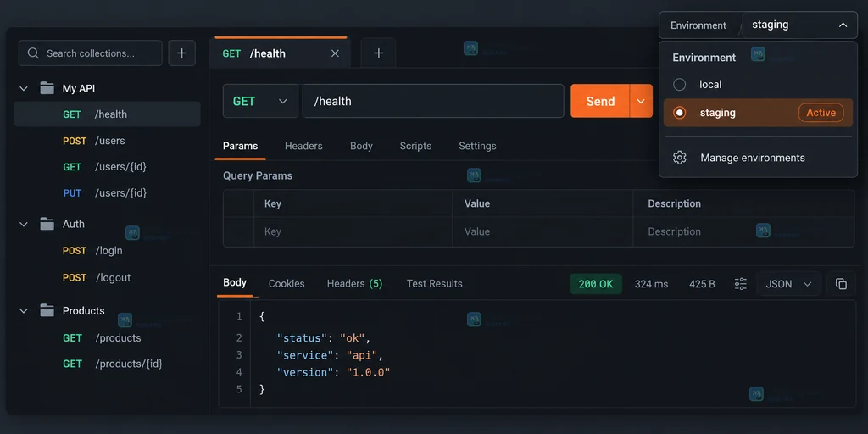This screenshot has width=868, height=434.
Task: Open POST /logout request
Action: pyautogui.click(x=107, y=277)
